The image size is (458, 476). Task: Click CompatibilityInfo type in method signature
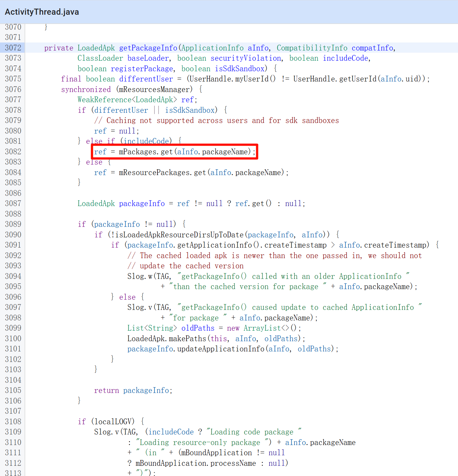point(312,48)
